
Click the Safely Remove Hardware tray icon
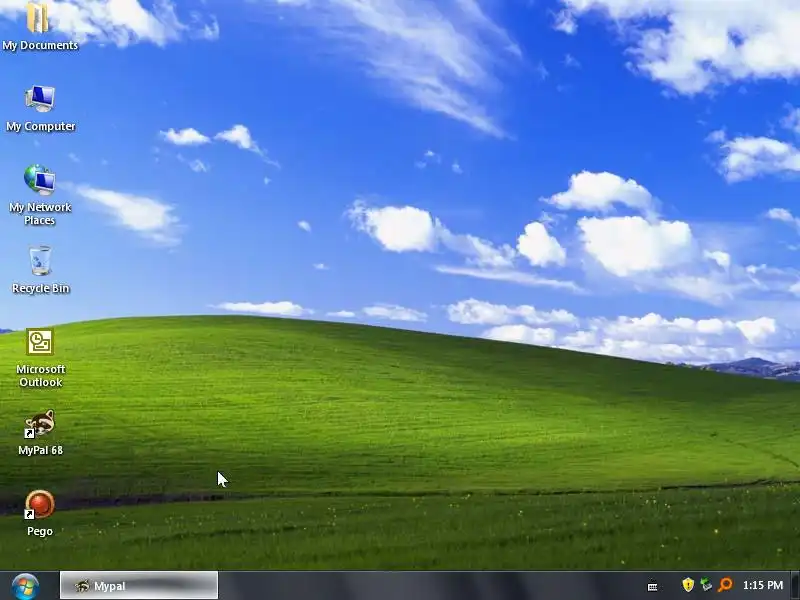706,585
